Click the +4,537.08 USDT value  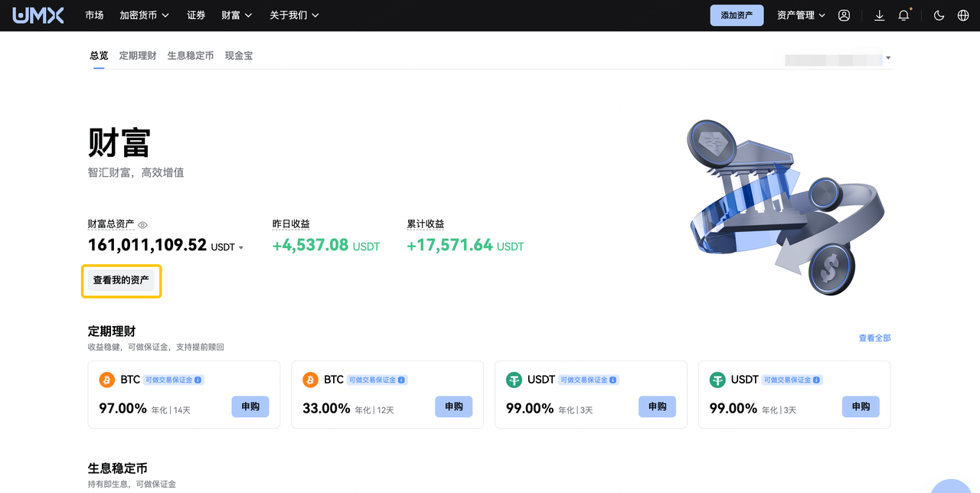click(x=326, y=246)
